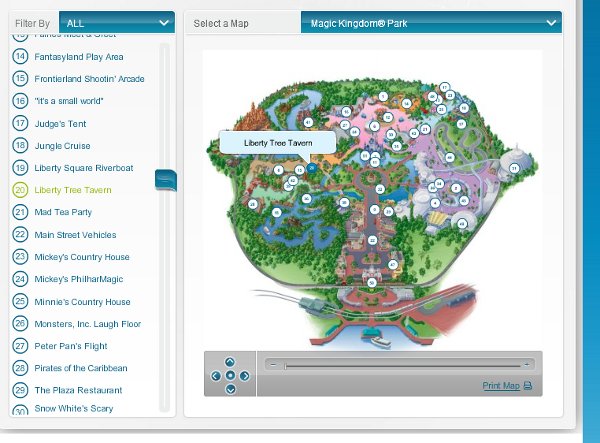Screen dimensions: 600x443
Task: Select Mickey's Country House in the list
Action: [x=82, y=257]
